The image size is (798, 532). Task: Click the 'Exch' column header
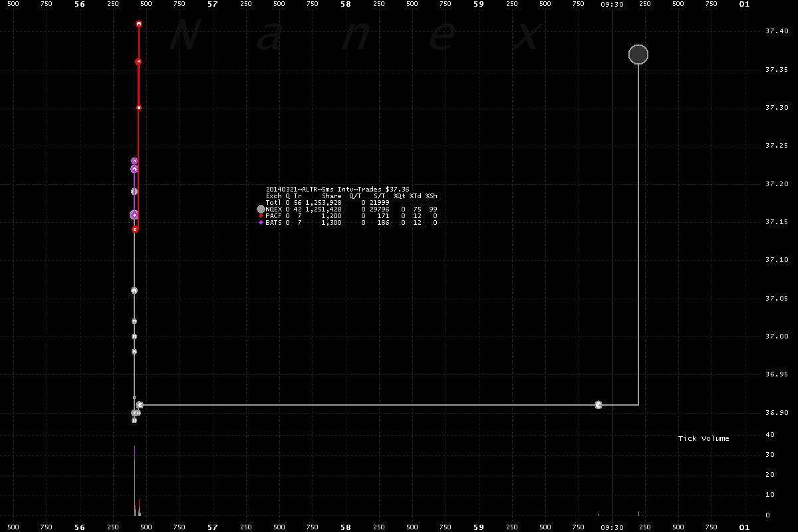point(273,196)
